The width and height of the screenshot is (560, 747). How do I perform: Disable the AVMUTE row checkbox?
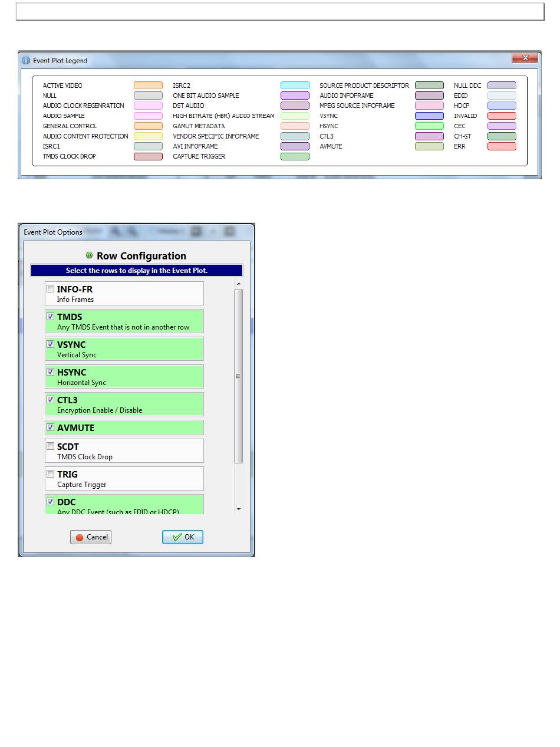click(x=51, y=427)
